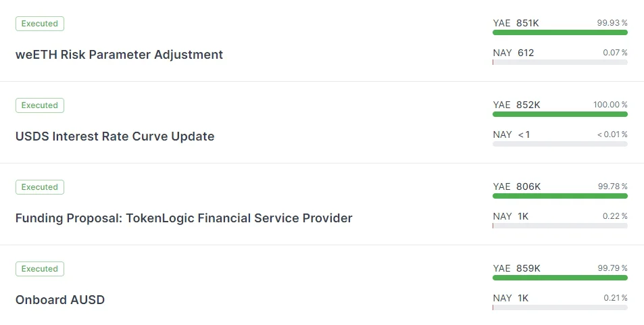The width and height of the screenshot is (644, 325).
Task: Click the 0.22 % NAY percentage
Action: click(615, 216)
